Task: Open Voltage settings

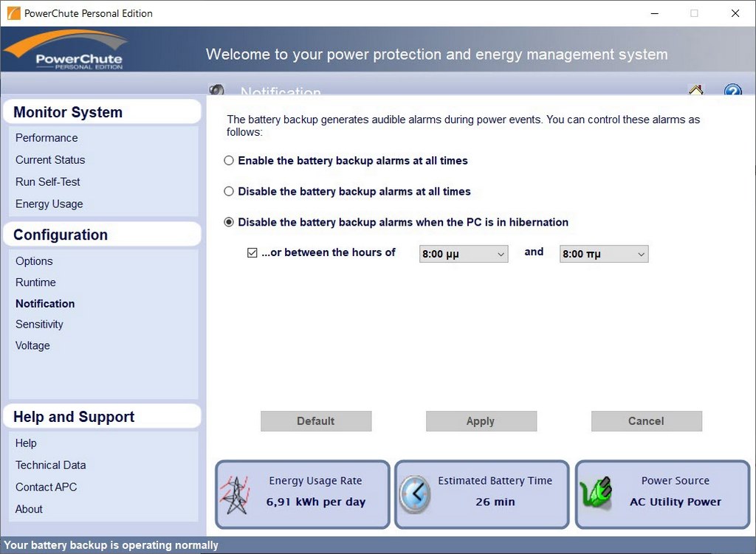Action: (32, 345)
